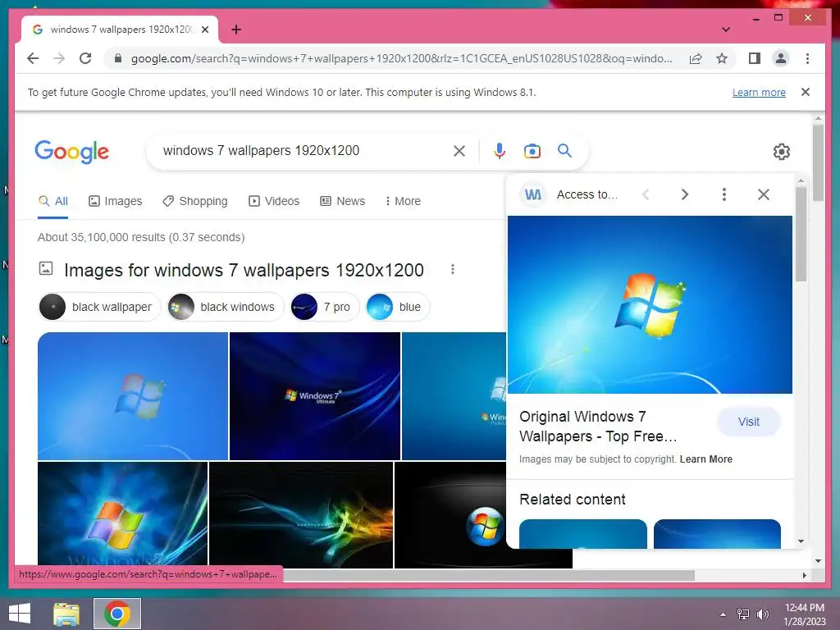The image size is (840, 630).
Task: Open Chrome profile avatar
Action: pyautogui.click(x=781, y=58)
